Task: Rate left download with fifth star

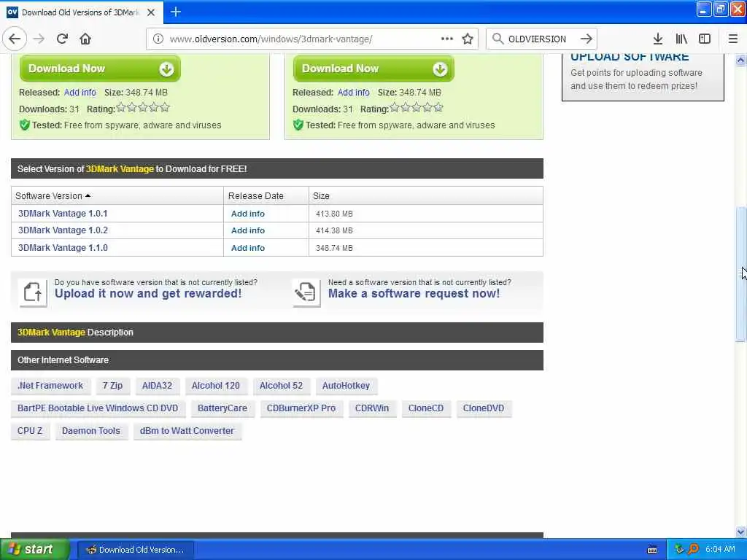Action: [165, 108]
